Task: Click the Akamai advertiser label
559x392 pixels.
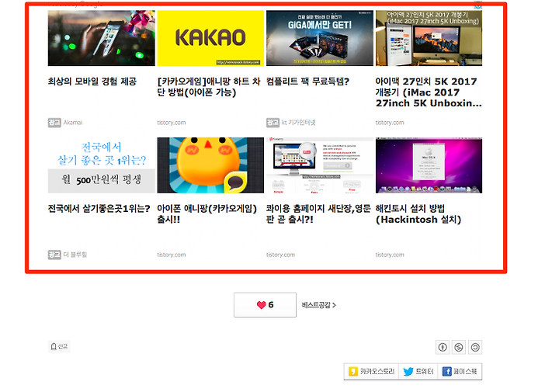Action: (x=73, y=123)
